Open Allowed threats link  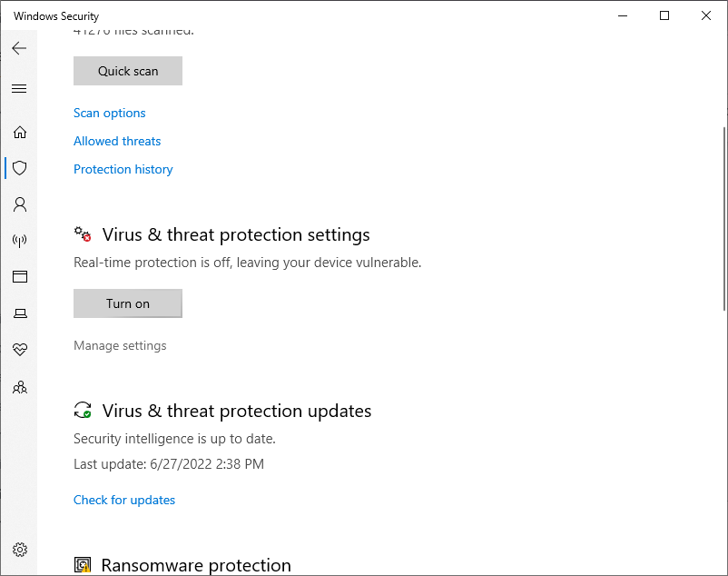117,141
